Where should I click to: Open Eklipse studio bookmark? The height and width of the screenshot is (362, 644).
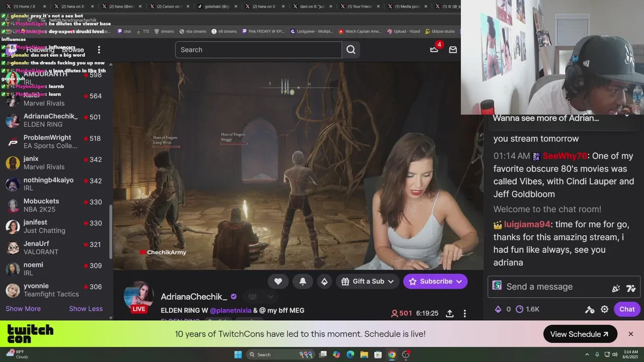click(x=440, y=31)
